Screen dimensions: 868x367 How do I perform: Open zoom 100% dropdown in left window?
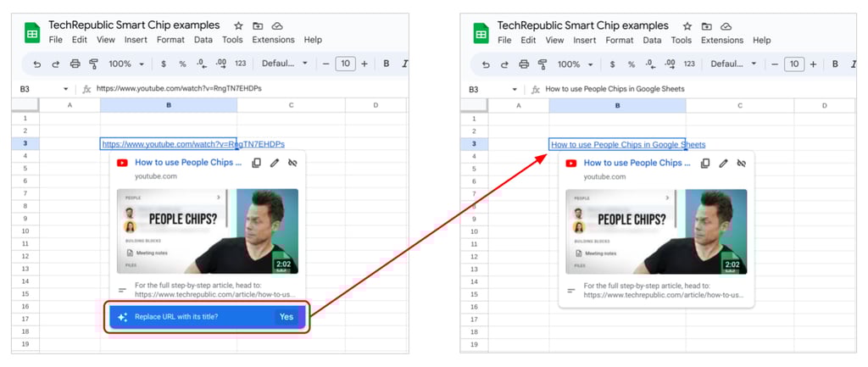(126, 64)
